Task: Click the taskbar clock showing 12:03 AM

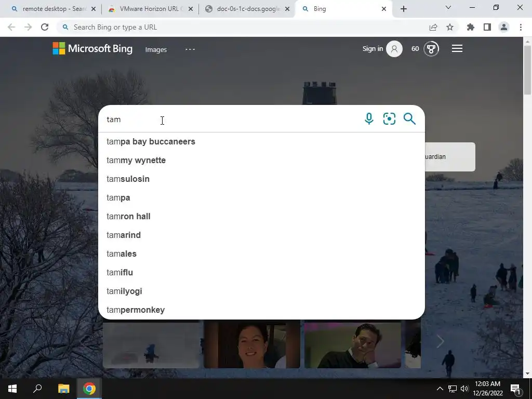Action: [487, 389]
